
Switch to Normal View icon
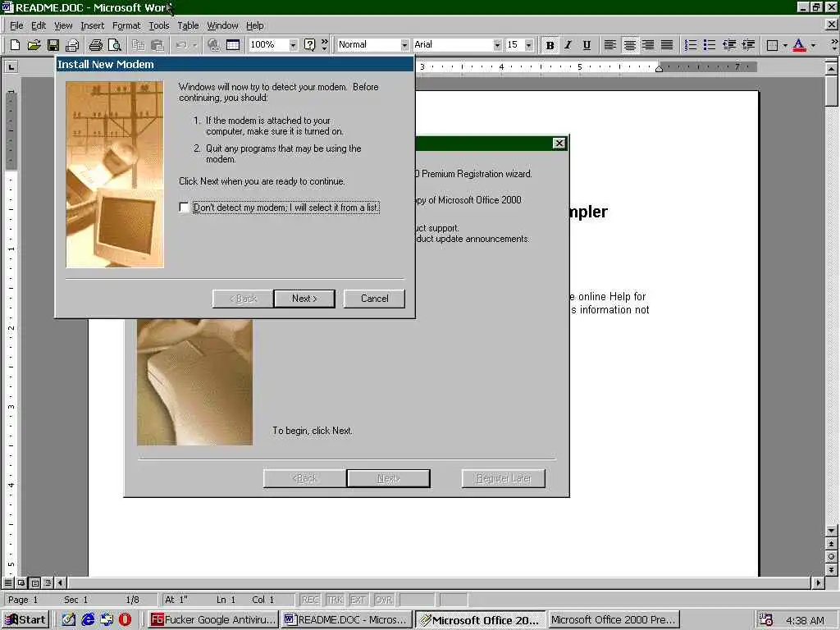tap(8, 582)
